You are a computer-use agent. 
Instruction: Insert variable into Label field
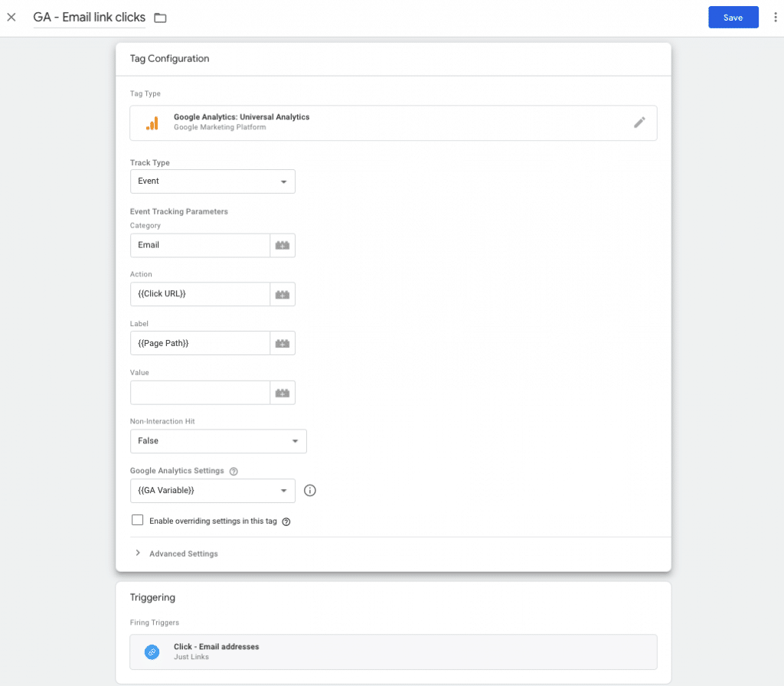[x=283, y=344]
